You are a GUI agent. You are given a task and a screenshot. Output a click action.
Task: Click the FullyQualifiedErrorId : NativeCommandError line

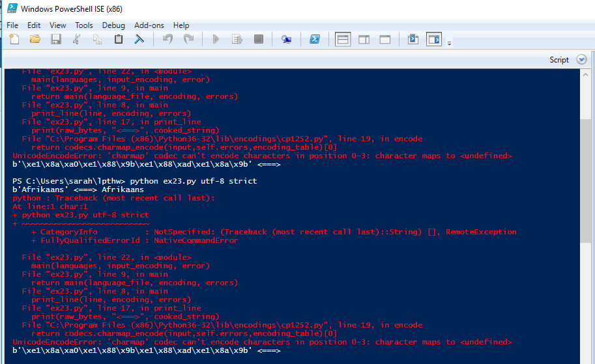click(x=135, y=240)
